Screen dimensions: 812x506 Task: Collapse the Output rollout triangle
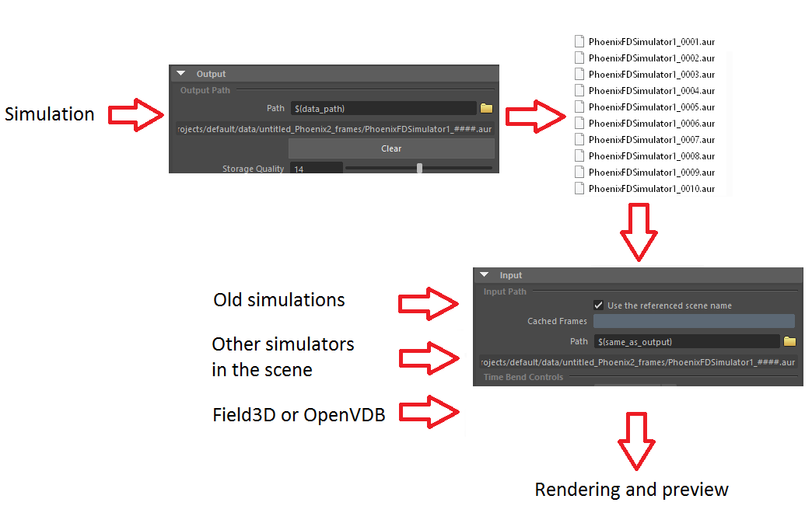coord(180,74)
